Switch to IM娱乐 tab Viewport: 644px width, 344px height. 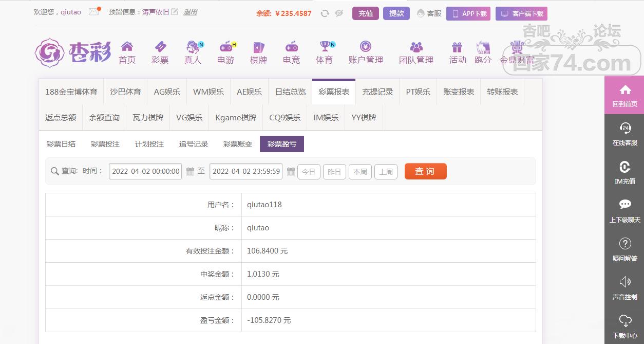326,118
